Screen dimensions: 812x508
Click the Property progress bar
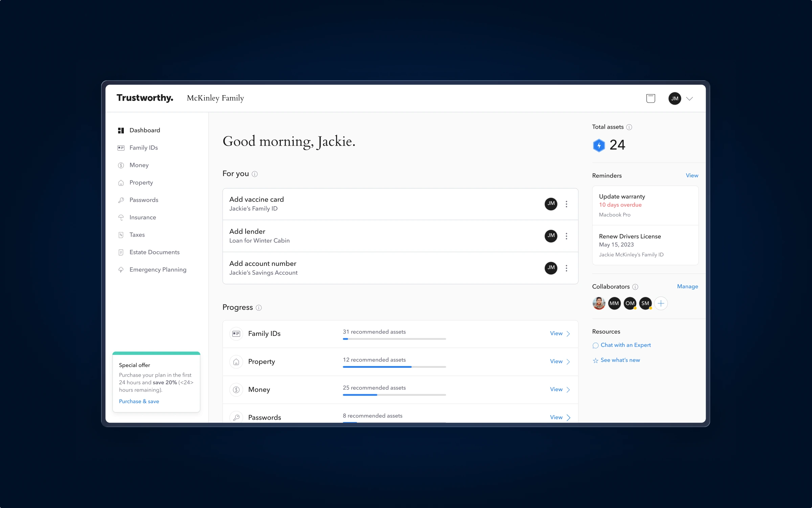[x=394, y=367]
